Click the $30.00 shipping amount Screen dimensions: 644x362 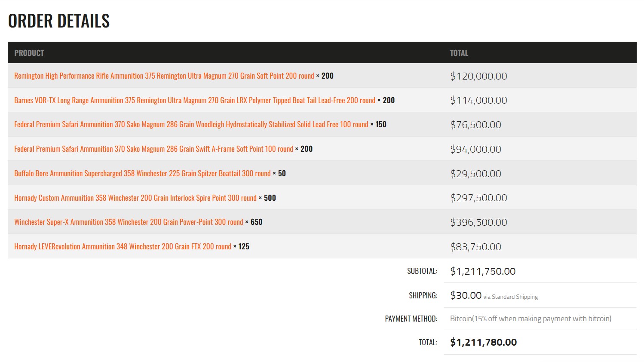tap(466, 295)
